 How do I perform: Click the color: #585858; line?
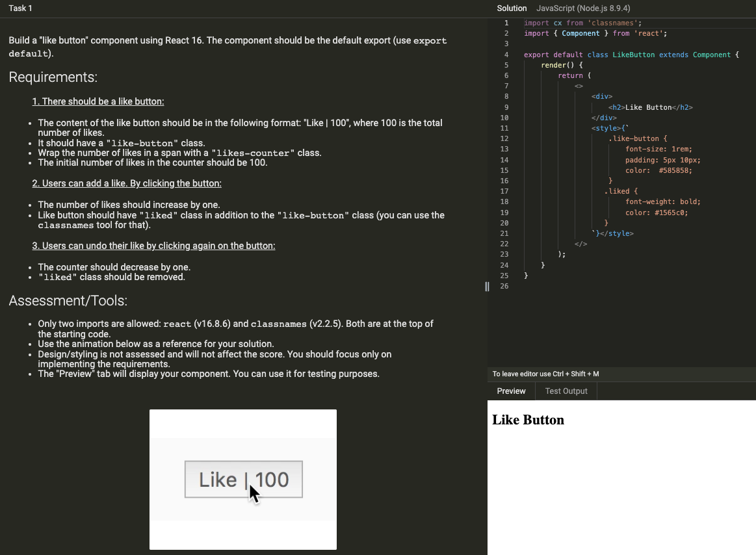click(658, 170)
